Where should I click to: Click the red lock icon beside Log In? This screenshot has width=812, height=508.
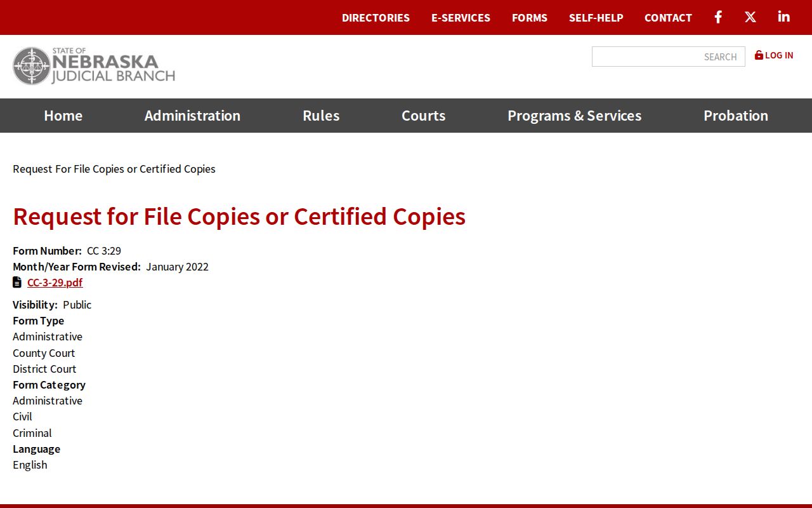(x=759, y=55)
